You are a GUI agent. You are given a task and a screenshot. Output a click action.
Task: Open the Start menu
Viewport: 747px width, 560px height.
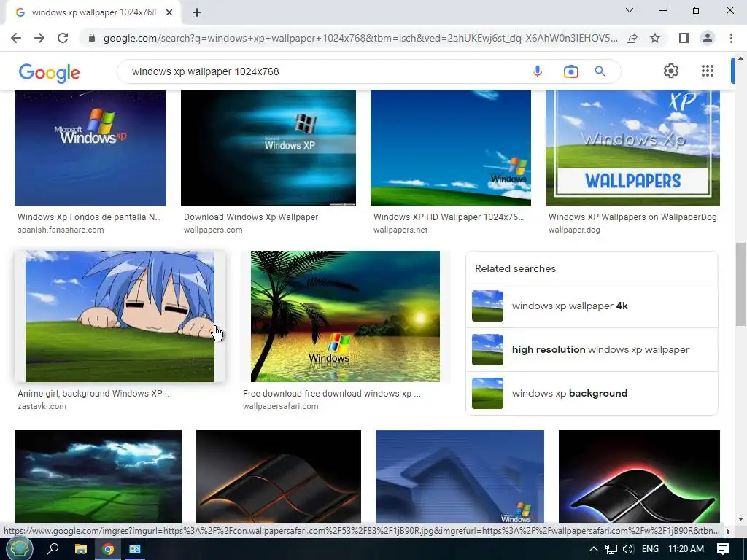click(x=19, y=549)
